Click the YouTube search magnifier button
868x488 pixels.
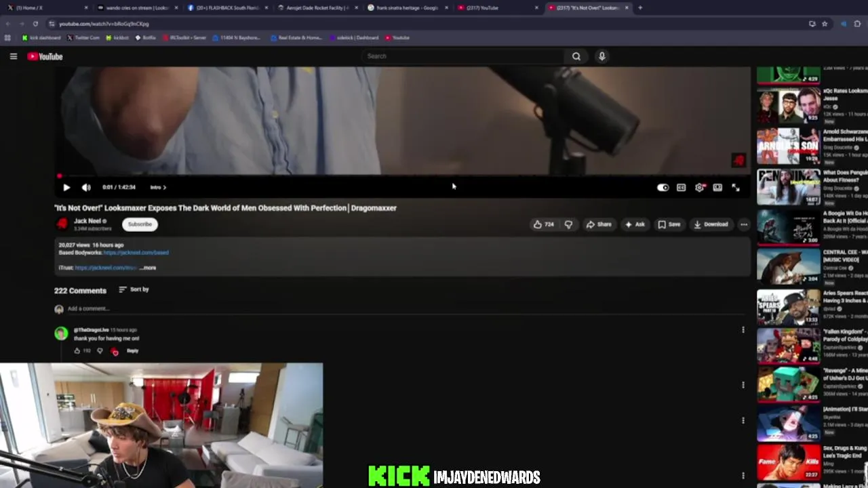[x=576, y=56]
